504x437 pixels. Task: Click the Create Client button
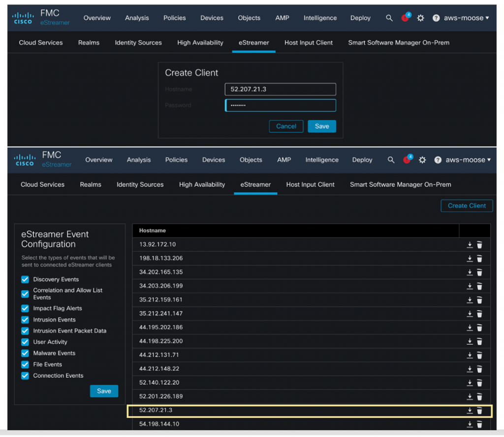point(467,206)
